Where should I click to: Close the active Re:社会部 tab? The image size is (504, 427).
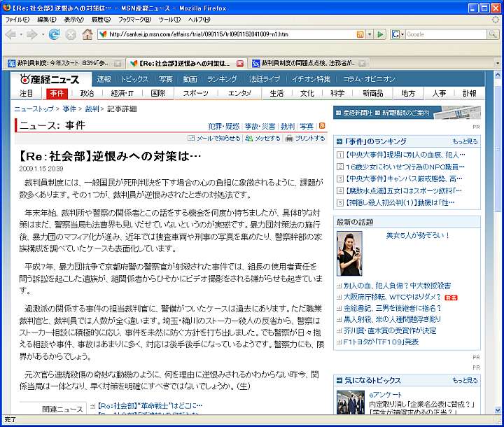point(239,63)
